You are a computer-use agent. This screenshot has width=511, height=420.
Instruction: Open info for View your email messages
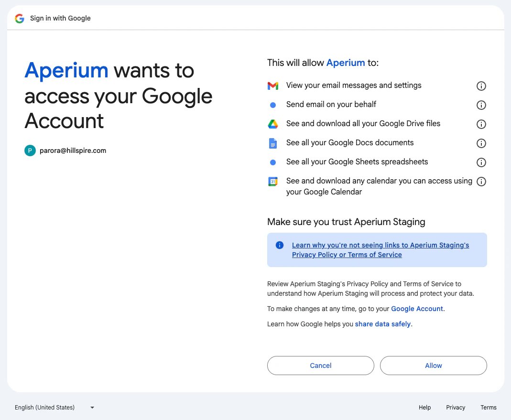click(x=481, y=86)
